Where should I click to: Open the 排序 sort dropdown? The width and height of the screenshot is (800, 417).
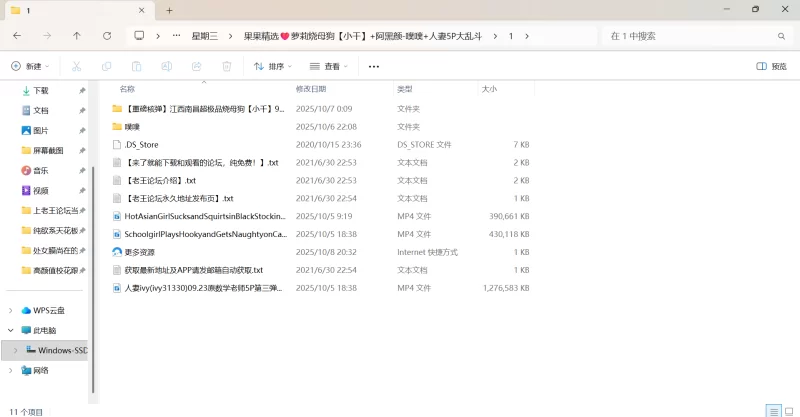[273, 66]
